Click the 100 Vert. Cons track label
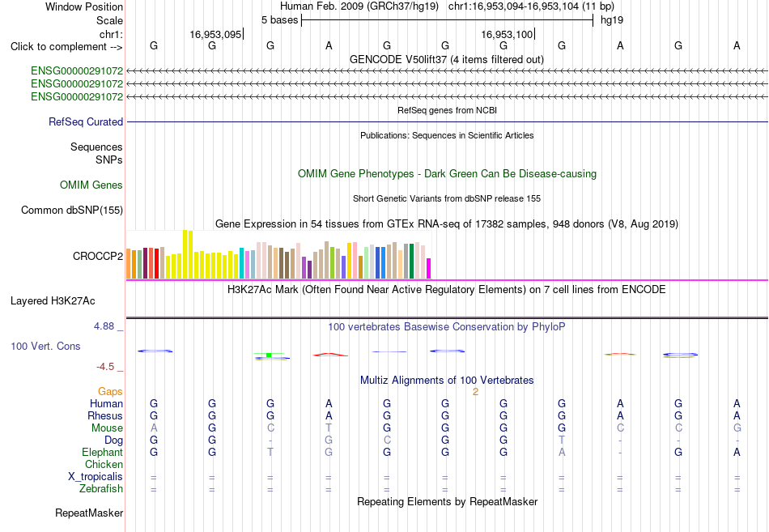Image resolution: width=769 pixels, height=532 pixels. coord(45,346)
